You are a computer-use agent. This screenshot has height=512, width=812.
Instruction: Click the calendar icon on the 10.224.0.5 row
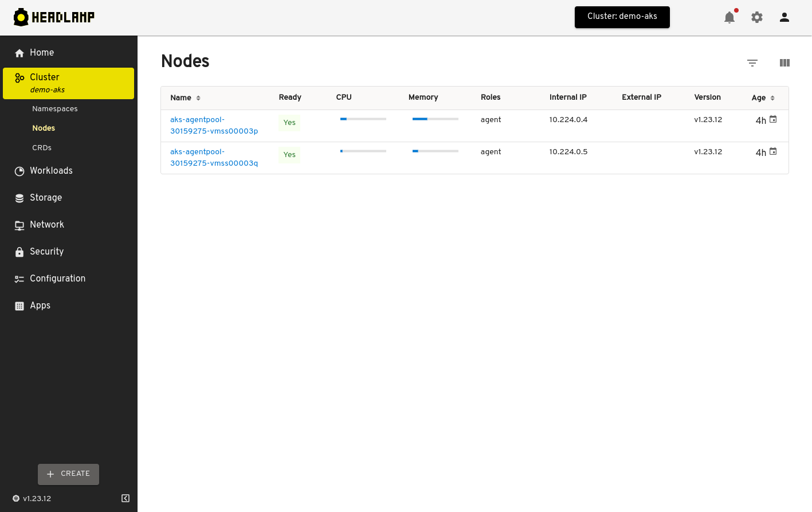pyautogui.click(x=773, y=151)
